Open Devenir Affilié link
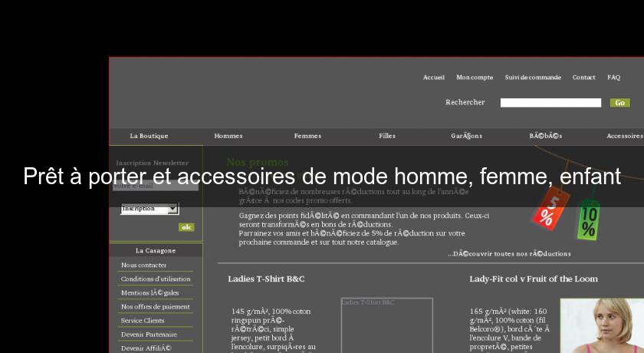The width and height of the screenshot is (644, 353). coord(146,348)
